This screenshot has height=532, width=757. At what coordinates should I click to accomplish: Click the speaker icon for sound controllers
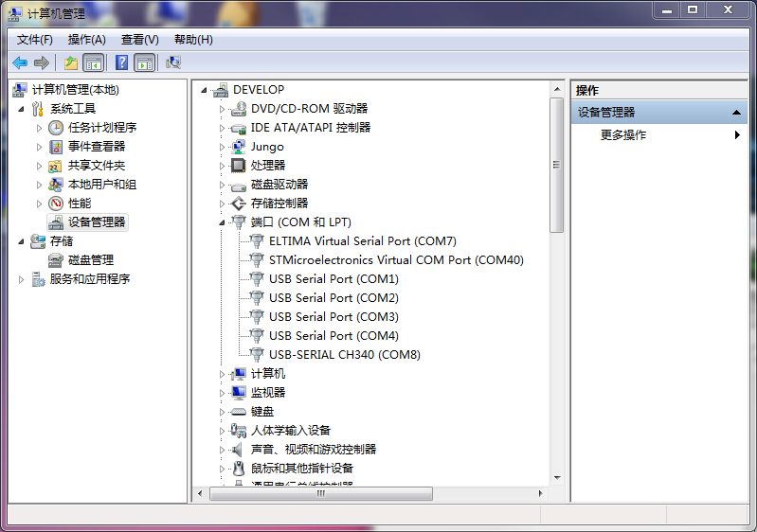coord(237,450)
